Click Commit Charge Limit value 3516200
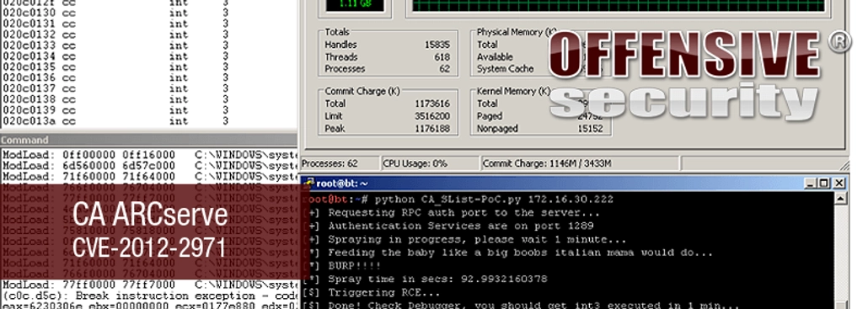 432,116
